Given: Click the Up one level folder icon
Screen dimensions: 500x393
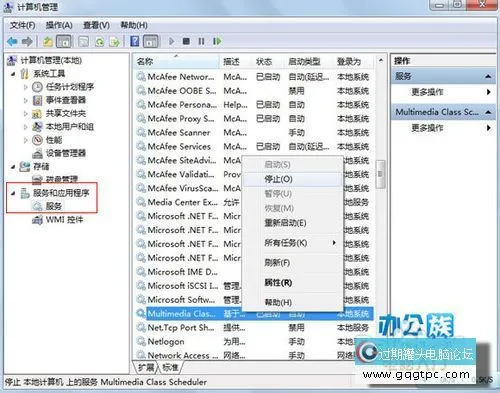Looking at the screenshot, I should point(48,42).
